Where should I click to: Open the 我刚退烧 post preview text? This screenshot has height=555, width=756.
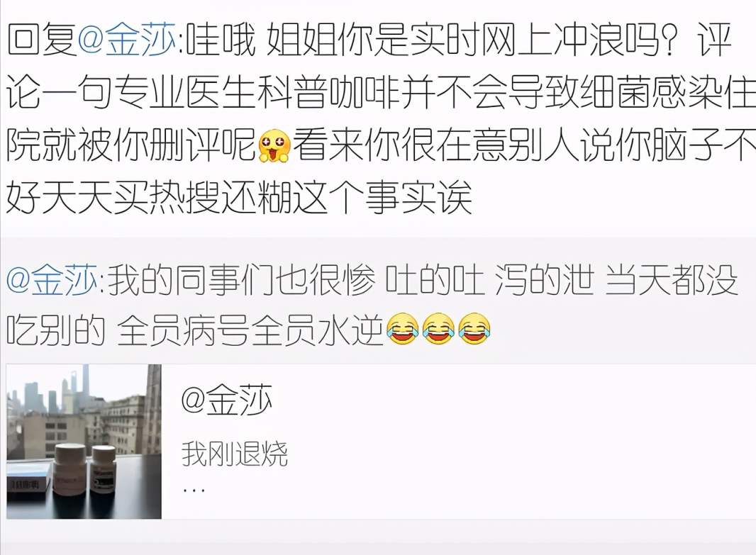[x=234, y=454]
